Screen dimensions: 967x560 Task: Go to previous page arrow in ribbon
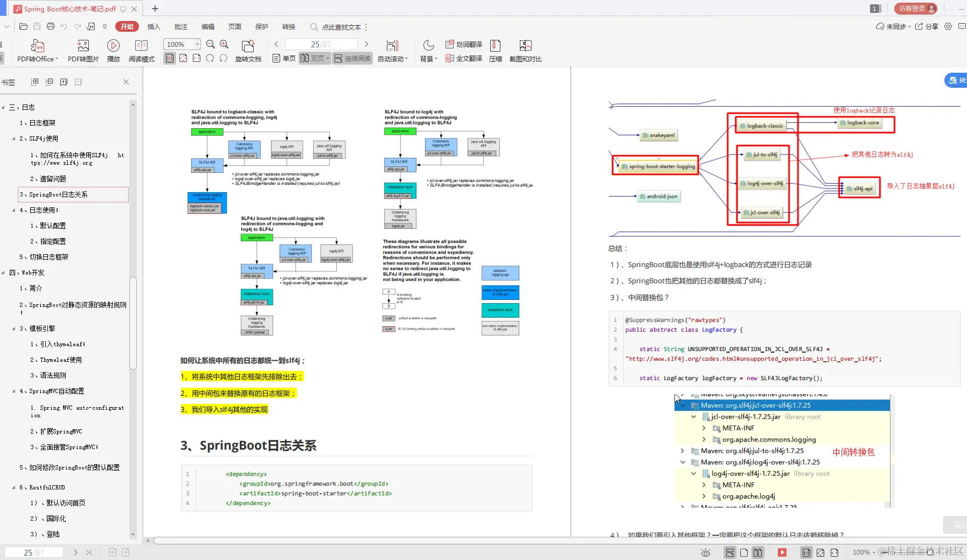coord(276,44)
